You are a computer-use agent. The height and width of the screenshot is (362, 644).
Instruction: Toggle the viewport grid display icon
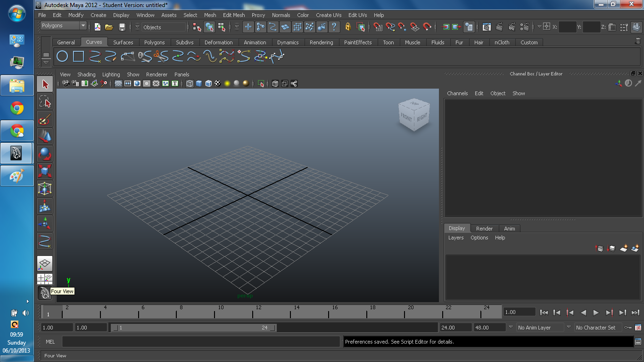[x=118, y=83]
